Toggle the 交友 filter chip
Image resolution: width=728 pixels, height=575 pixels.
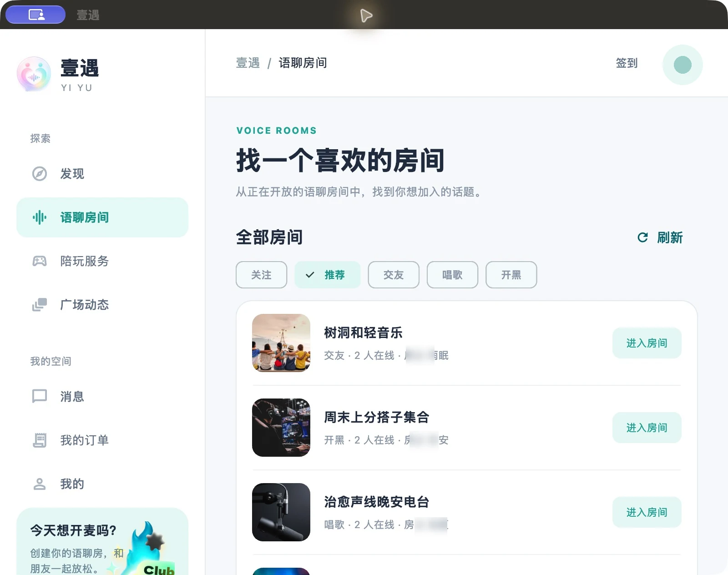(x=394, y=275)
